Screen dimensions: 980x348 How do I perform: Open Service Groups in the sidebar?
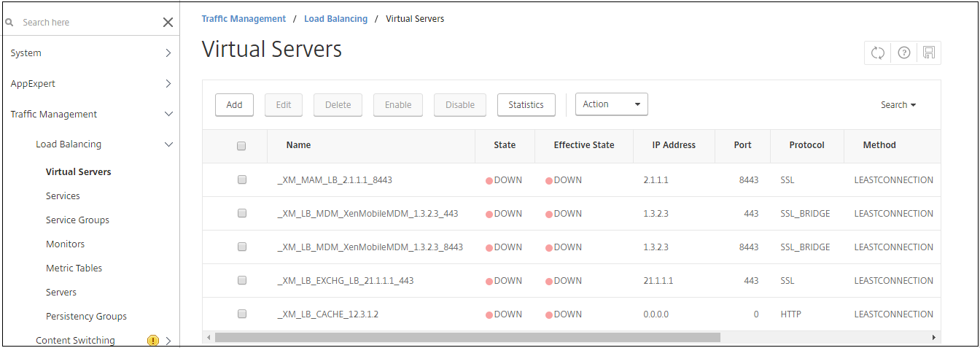[x=77, y=220]
